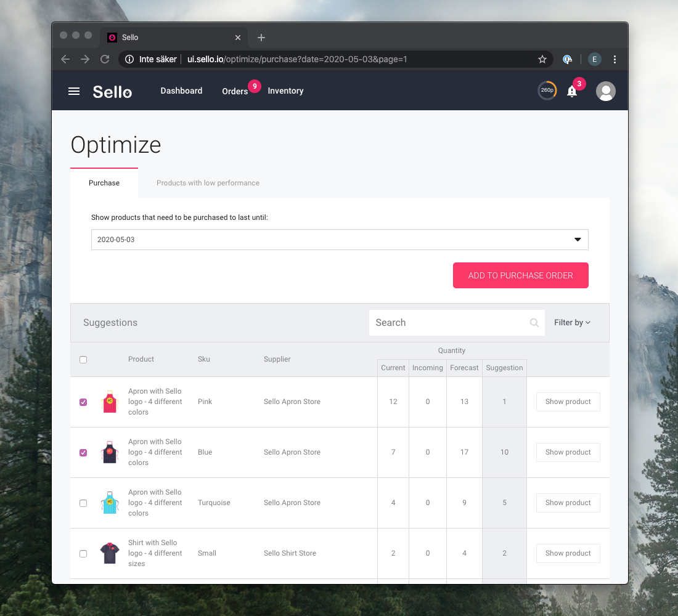Open Inventory in the navigation bar
The width and height of the screenshot is (678, 616).
[285, 91]
